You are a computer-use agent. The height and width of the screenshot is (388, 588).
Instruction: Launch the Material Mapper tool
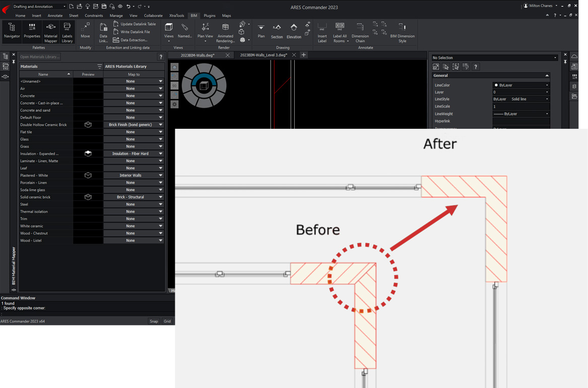click(x=50, y=32)
